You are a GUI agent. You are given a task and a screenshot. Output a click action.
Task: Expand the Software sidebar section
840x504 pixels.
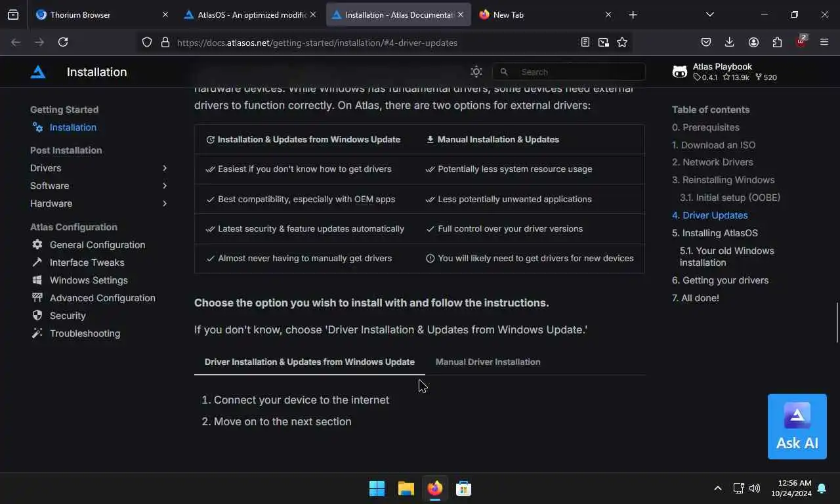[98, 186]
